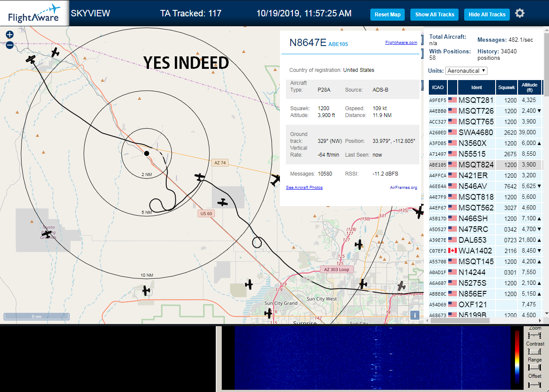Screen dimensions: 549x392
Task: Select the aircraft near the (135) road marker
Action: 419,211
